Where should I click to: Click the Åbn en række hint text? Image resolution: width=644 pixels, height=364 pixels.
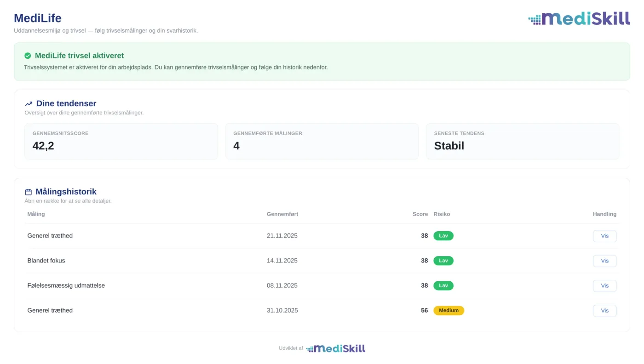[68, 201]
